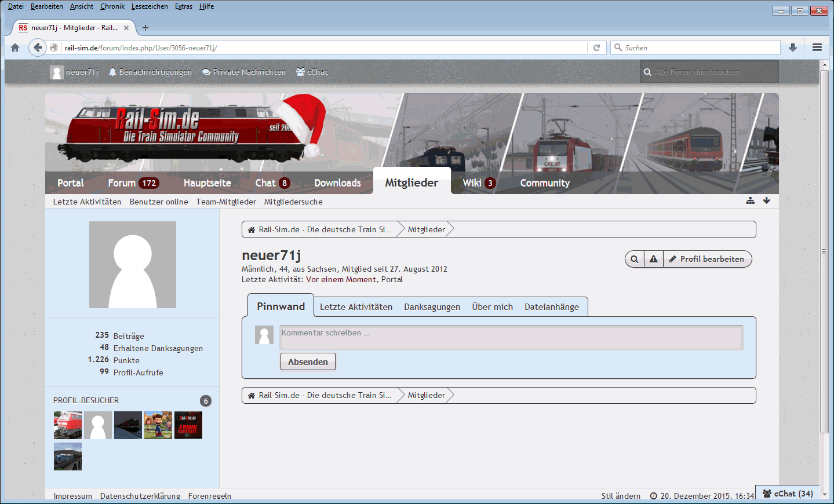Go to the Portal navigation tab
834x504 pixels.
click(71, 183)
